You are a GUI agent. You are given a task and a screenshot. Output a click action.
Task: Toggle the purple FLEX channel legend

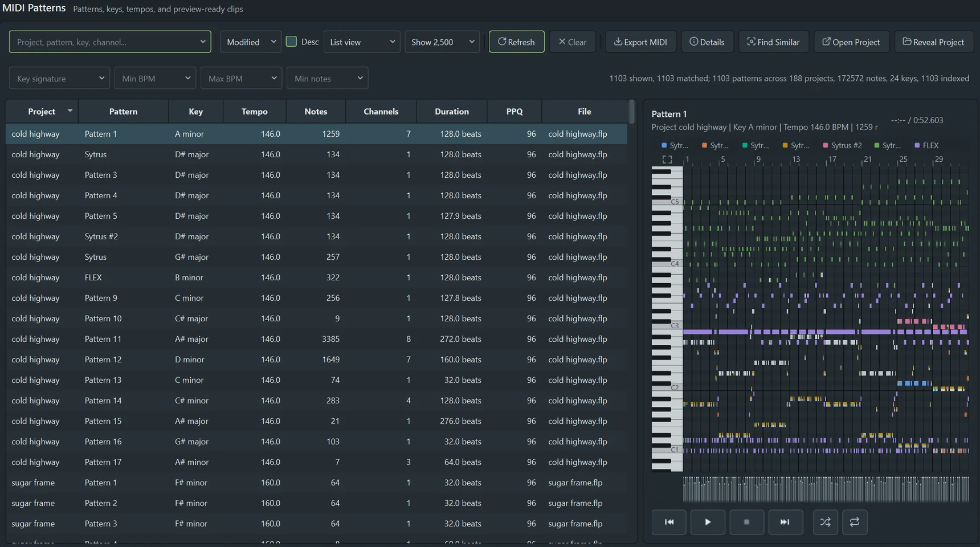(x=926, y=145)
